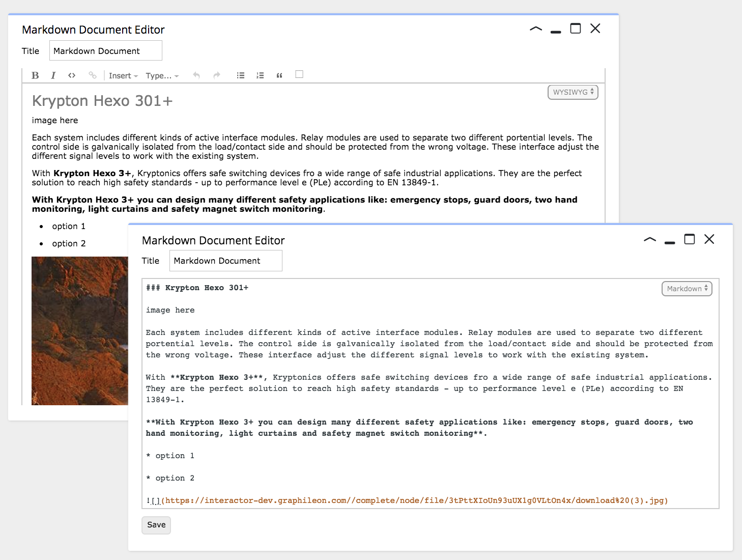Image resolution: width=742 pixels, height=560 pixels.
Task: Click the 'Krypton Hexo 301+' heading in WYSIWYG
Action: [x=102, y=101]
